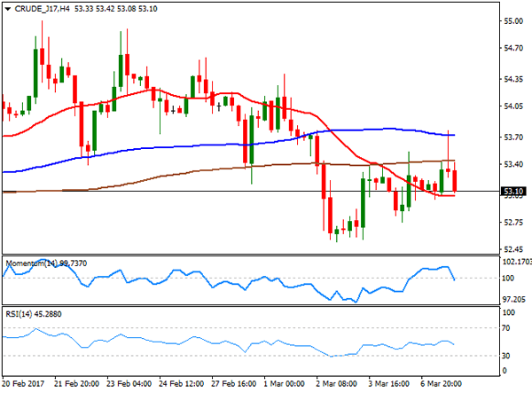Screen dimensions: 532x393
Task: Click the 102.1703 Momentum scale value
Action: tap(517, 262)
